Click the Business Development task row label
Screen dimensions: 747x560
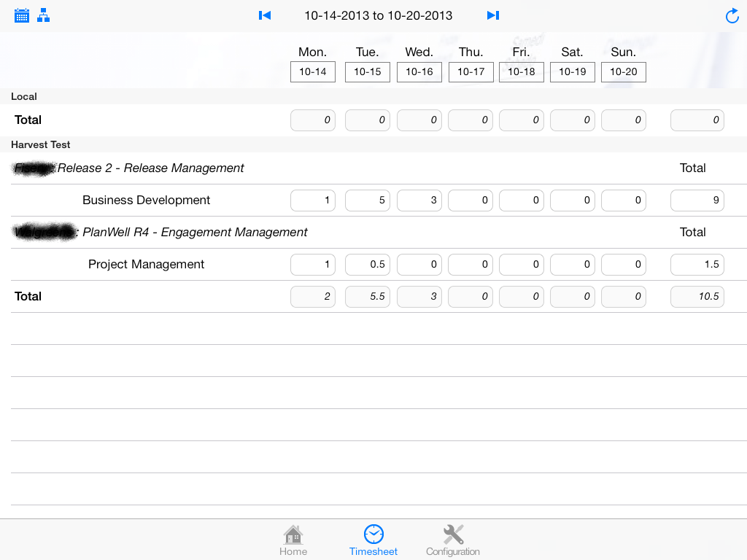click(x=146, y=201)
